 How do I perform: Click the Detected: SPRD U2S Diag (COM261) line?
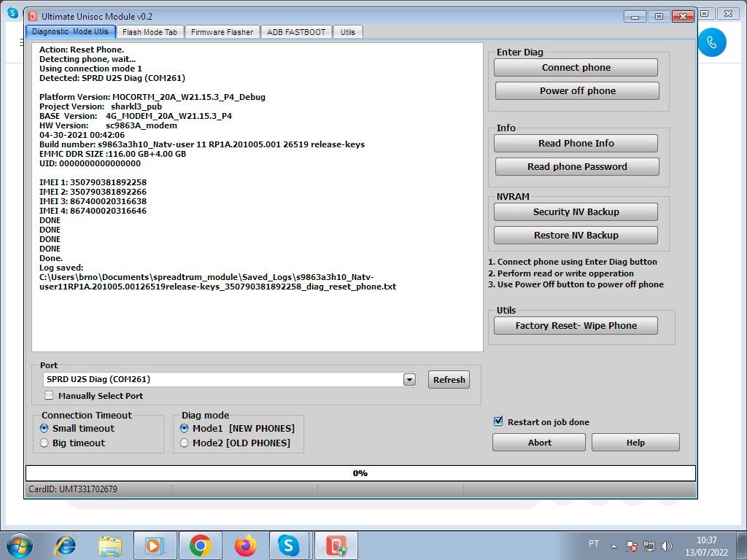coord(112,78)
